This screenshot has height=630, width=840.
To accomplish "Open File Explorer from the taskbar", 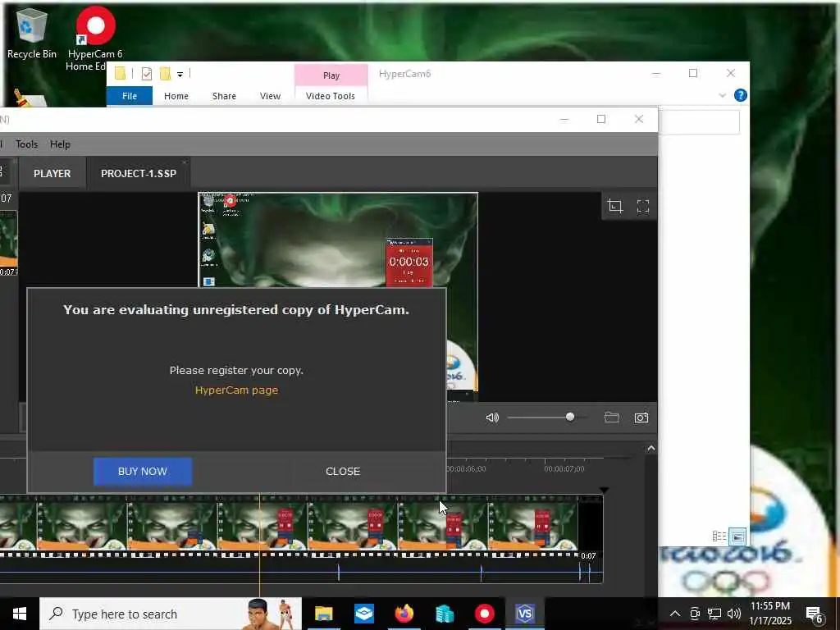I will point(323,614).
